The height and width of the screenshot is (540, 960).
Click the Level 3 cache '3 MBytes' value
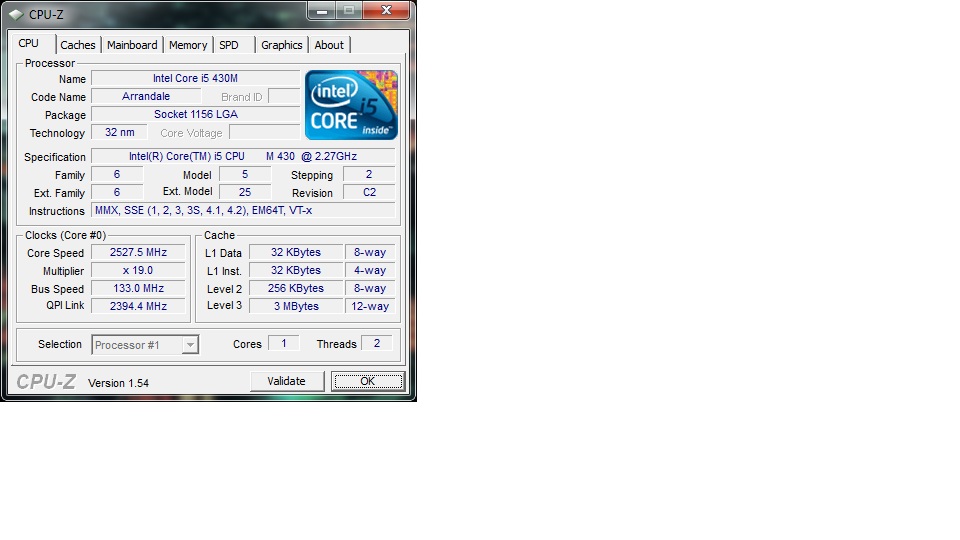pos(296,306)
